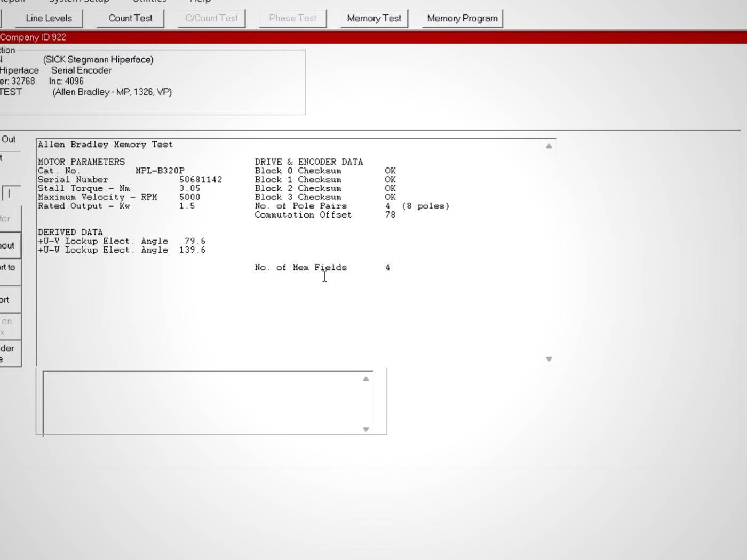
Task: Click the up arrow of the memory test output scrollbar
Action: coord(549,146)
